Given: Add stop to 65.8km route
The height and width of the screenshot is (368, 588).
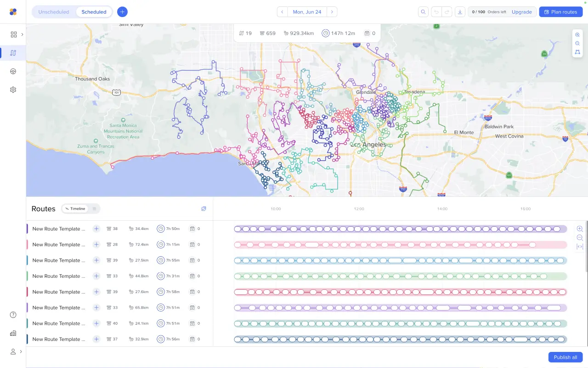Looking at the screenshot, I should (x=96, y=308).
